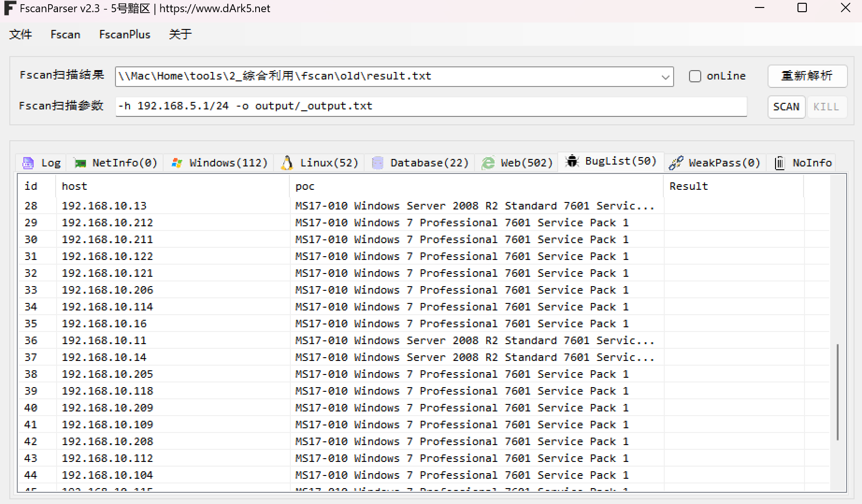Viewport: 862px width, 504px height.
Task: Click the NetInfo network card icon
Action: [x=80, y=163]
